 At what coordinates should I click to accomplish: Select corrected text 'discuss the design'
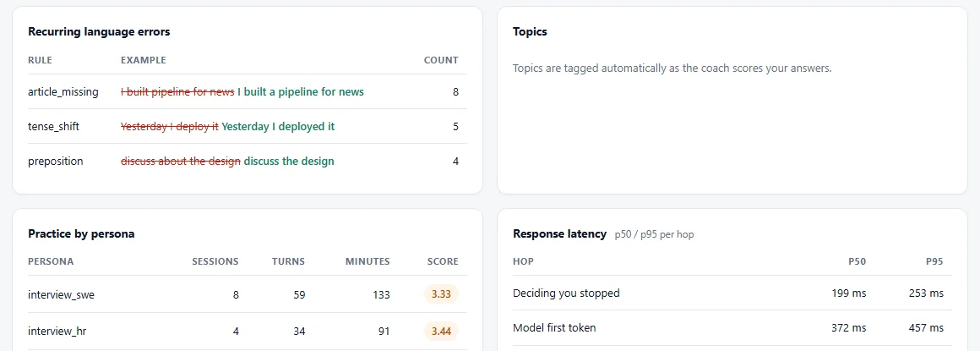pos(289,161)
